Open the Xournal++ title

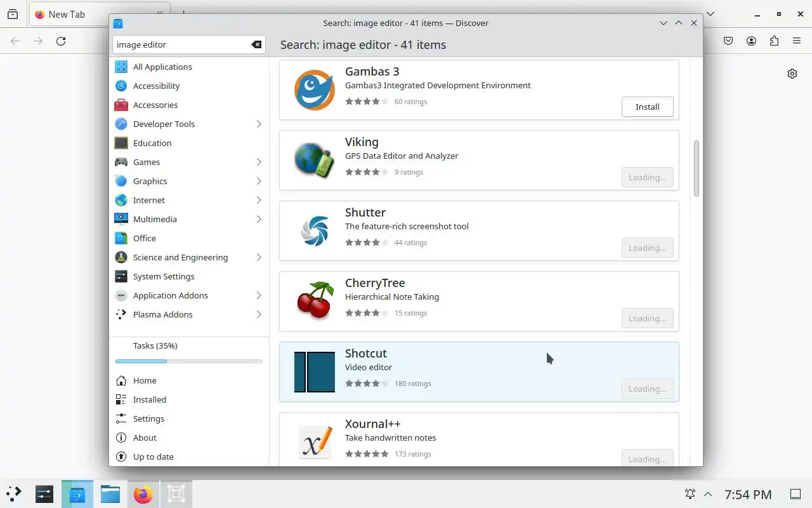pos(372,424)
